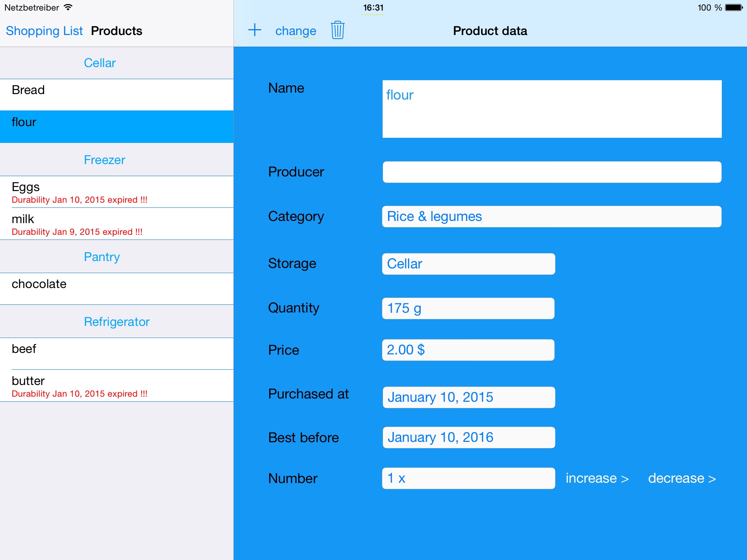Tap increase to raise number
The height and width of the screenshot is (560, 747).
coord(597,478)
